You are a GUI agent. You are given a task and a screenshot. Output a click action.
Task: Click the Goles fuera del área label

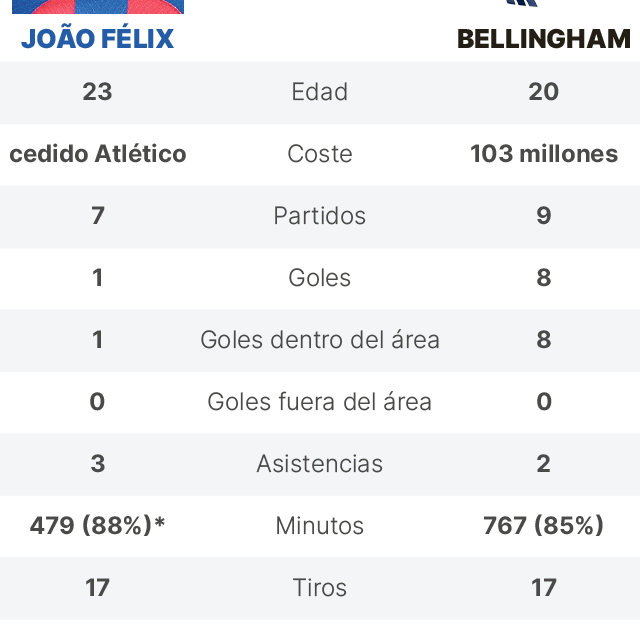(320, 402)
